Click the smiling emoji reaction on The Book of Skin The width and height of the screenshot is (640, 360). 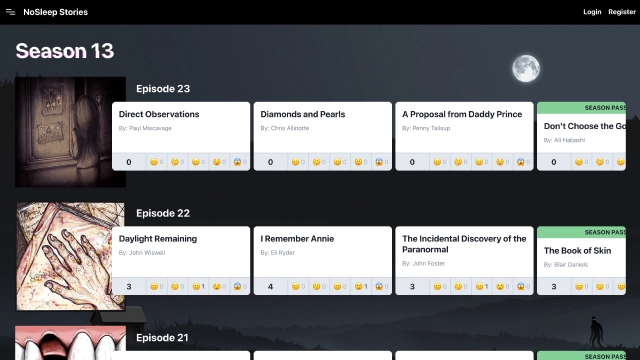581,287
